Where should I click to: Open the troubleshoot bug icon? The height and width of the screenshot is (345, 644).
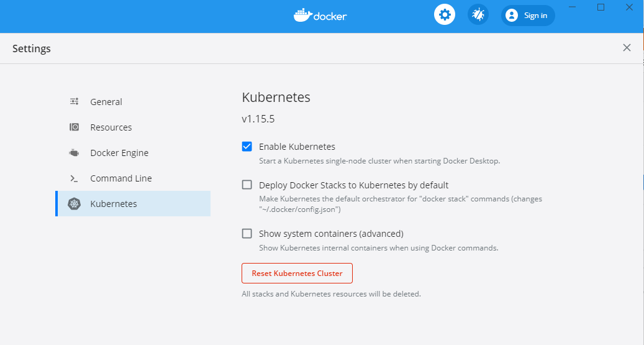click(478, 16)
